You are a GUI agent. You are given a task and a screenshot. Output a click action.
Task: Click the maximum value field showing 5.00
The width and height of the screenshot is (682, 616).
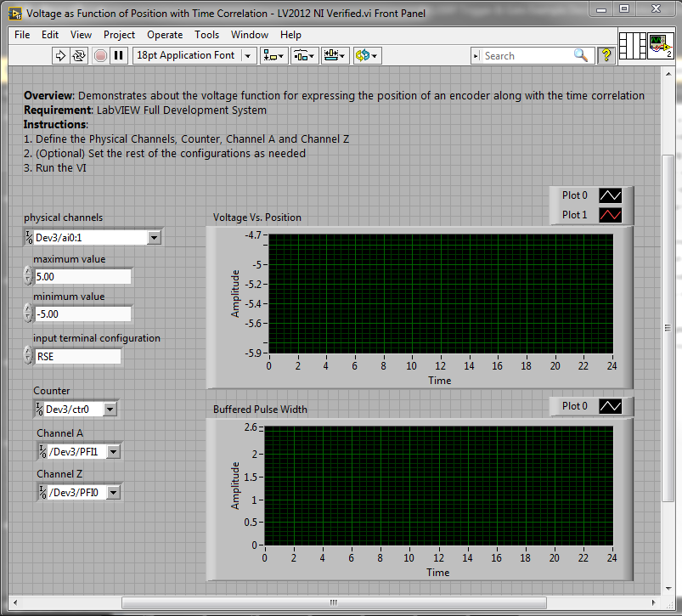82,277
